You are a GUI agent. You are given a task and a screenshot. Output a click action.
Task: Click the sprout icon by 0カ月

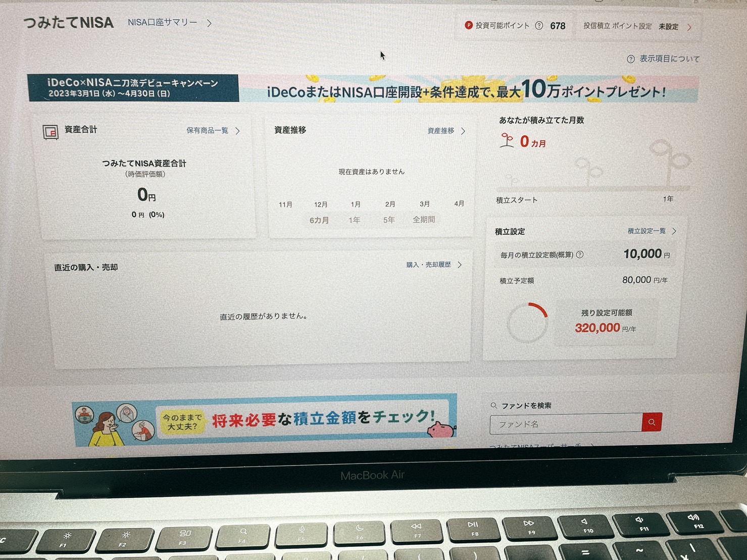coord(507,140)
